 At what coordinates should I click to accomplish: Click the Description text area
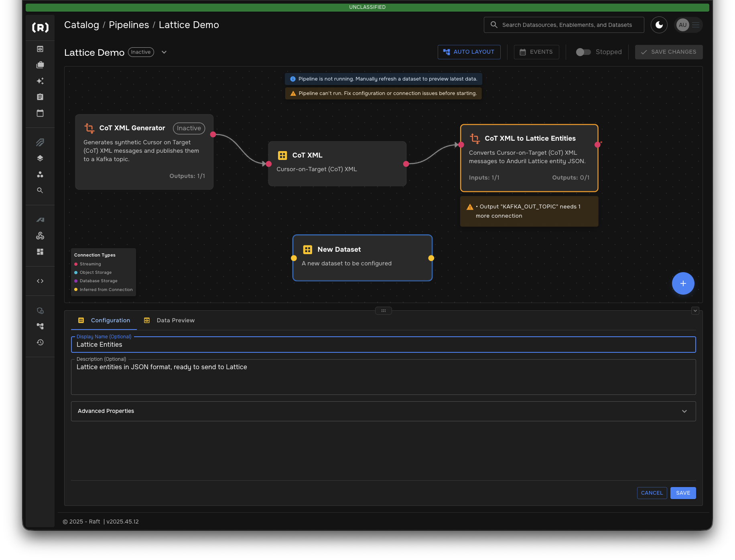(x=383, y=377)
